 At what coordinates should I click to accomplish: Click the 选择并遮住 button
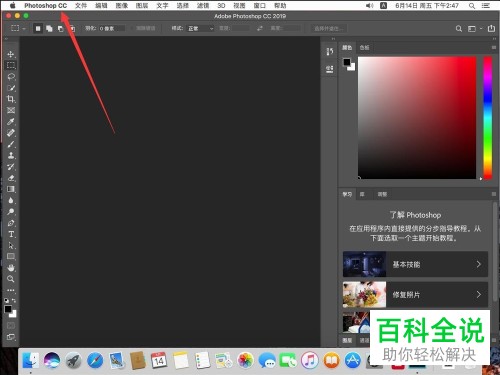click(329, 29)
